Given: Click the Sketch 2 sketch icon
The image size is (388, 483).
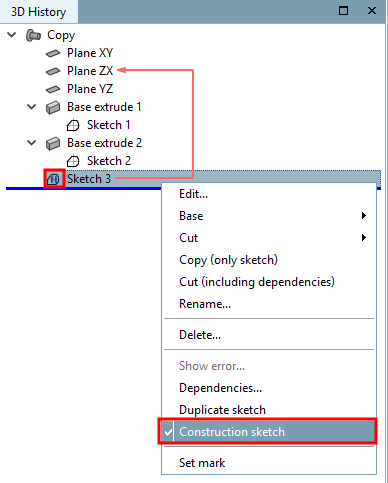Looking at the screenshot, I should pyautogui.click(x=73, y=161).
